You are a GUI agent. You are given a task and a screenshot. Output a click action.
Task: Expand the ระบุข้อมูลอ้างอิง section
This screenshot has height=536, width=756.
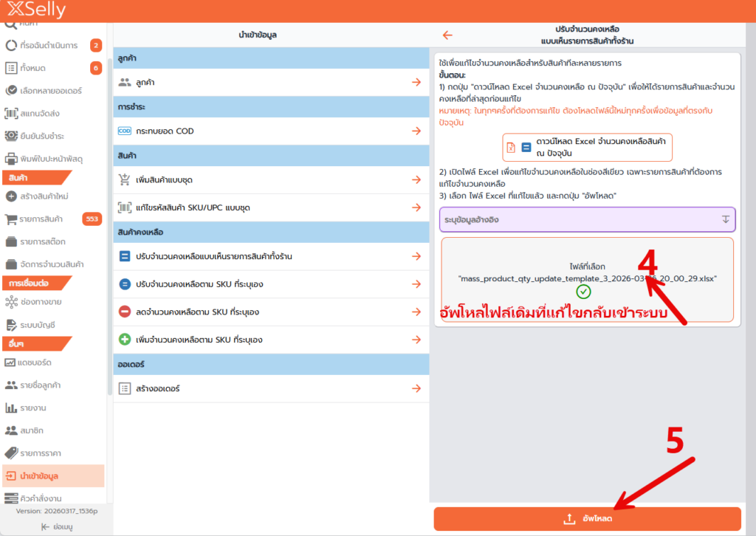click(725, 219)
